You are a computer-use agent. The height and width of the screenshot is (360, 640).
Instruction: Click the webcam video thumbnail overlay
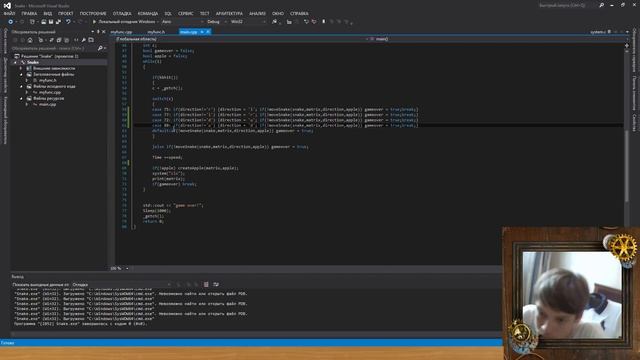tap(572, 295)
